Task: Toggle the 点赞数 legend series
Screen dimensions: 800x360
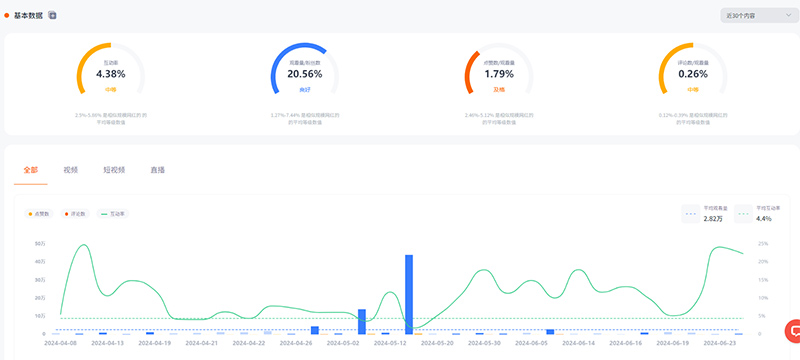Action: click(39, 214)
